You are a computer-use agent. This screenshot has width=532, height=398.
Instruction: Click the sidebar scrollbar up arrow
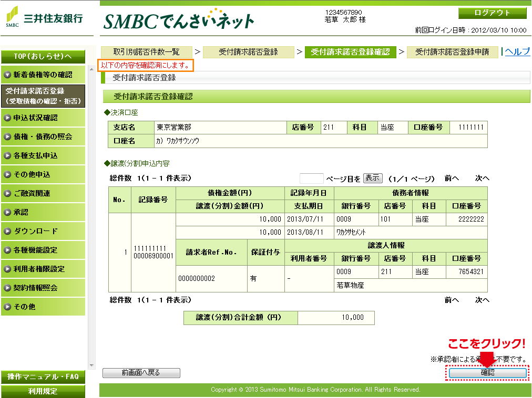[91, 69]
